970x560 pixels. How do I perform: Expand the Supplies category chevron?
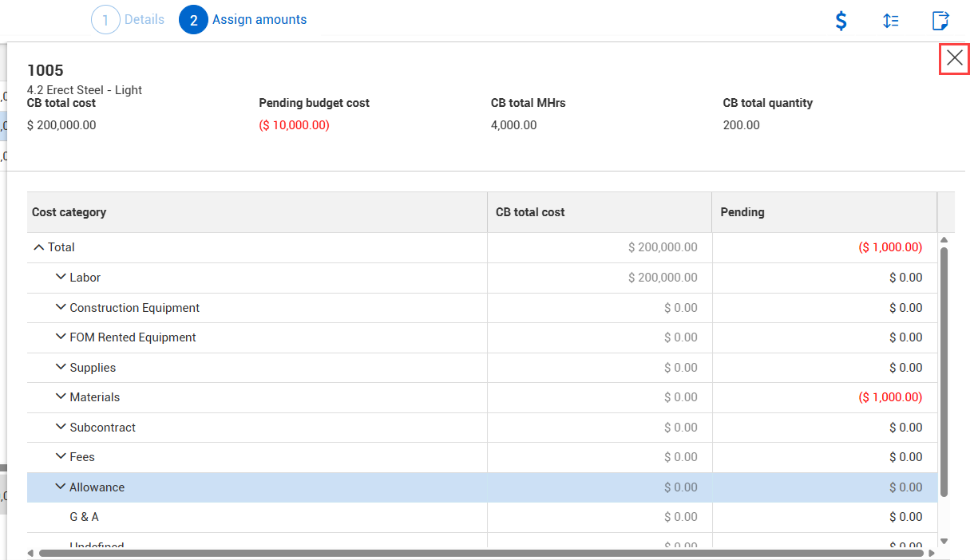(x=61, y=367)
